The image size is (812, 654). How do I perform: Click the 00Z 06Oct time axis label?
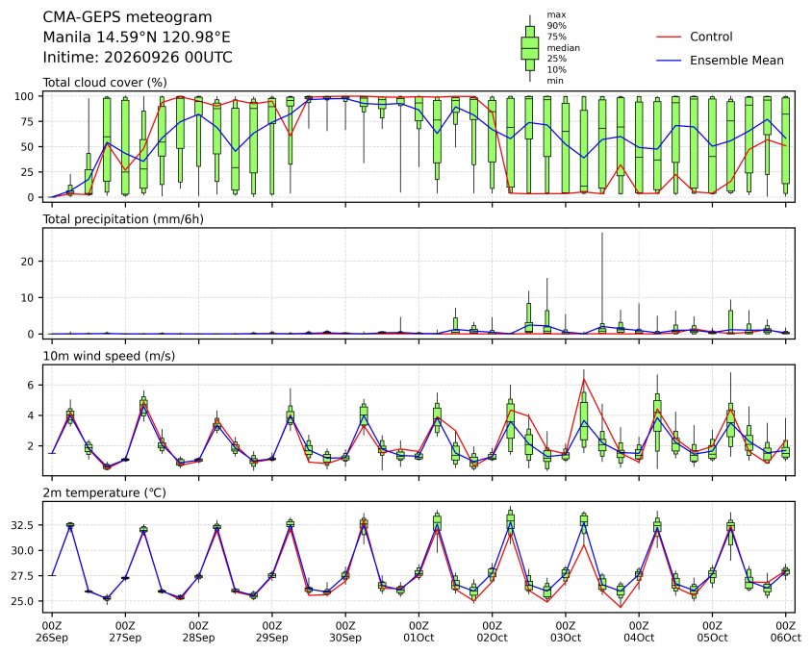pos(786,632)
